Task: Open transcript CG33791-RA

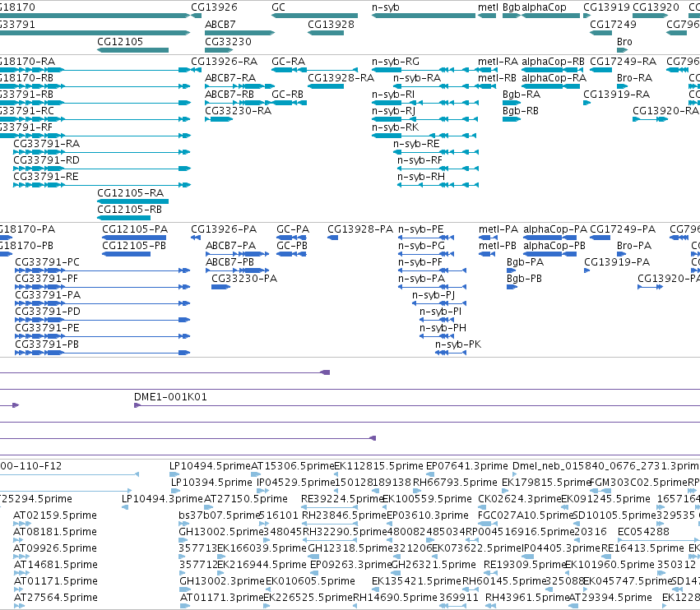Action: [46, 144]
